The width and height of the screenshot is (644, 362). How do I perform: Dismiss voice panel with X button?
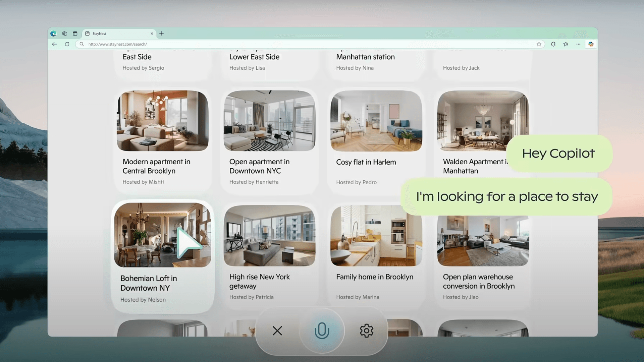277,331
